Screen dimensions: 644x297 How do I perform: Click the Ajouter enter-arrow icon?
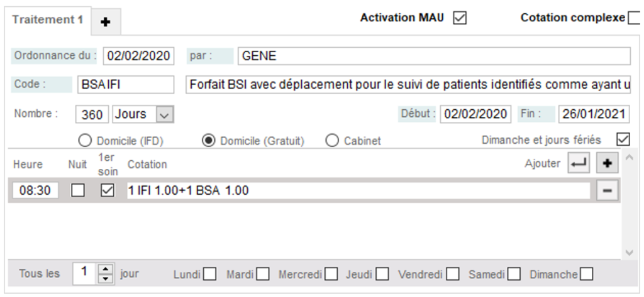coord(579,163)
